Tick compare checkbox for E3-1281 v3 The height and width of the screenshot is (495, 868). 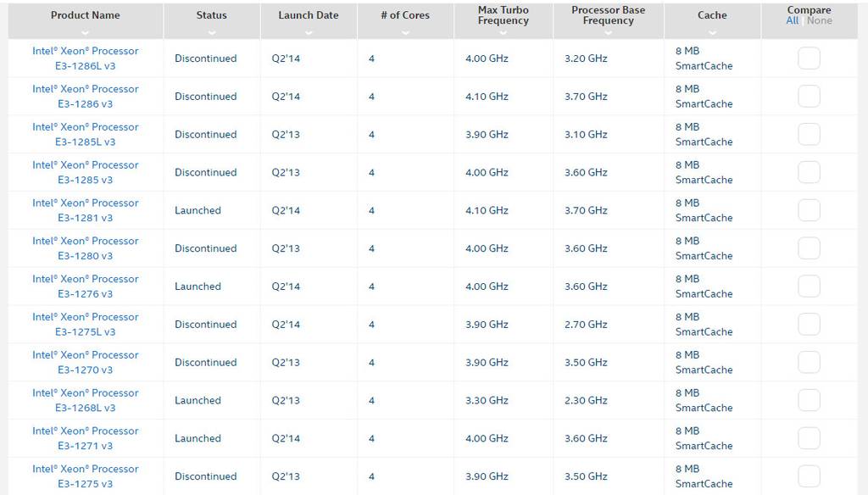click(x=809, y=210)
